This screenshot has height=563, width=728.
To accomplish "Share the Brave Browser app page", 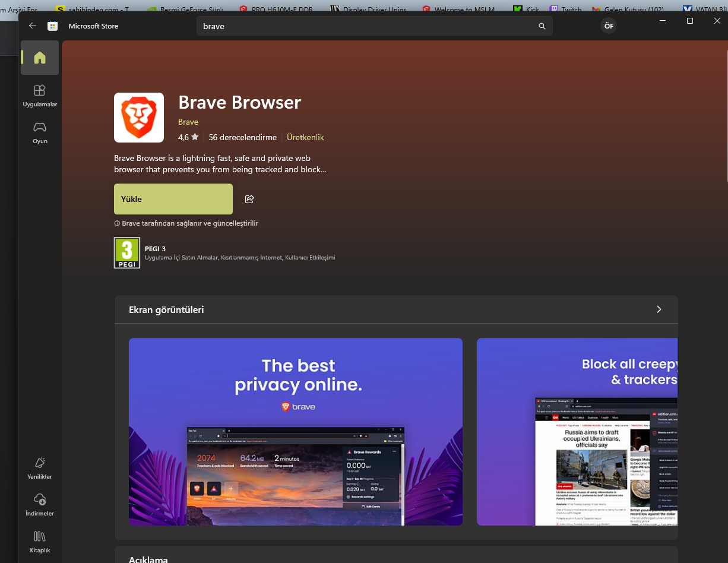I will point(249,199).
